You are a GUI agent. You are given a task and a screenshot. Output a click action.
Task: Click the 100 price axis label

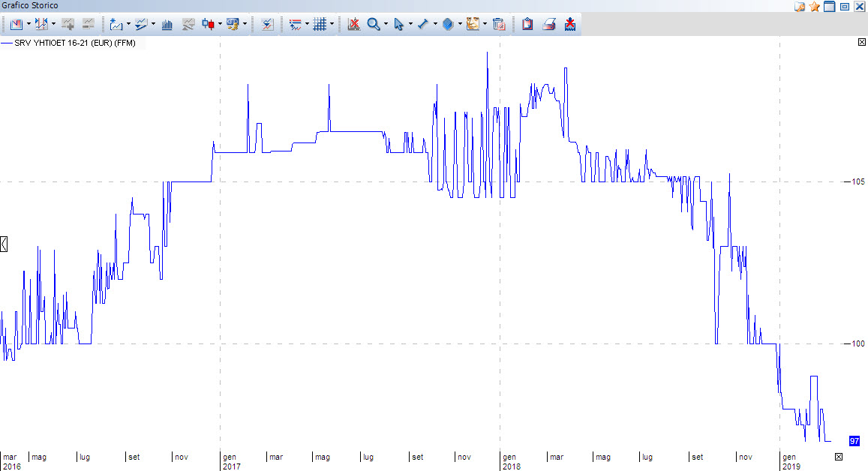click(x=857, y=343)
